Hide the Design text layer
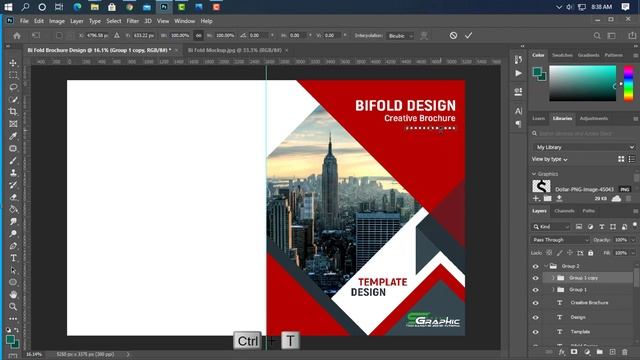This screenshot has width=640, height=360. tap(536, 317)
